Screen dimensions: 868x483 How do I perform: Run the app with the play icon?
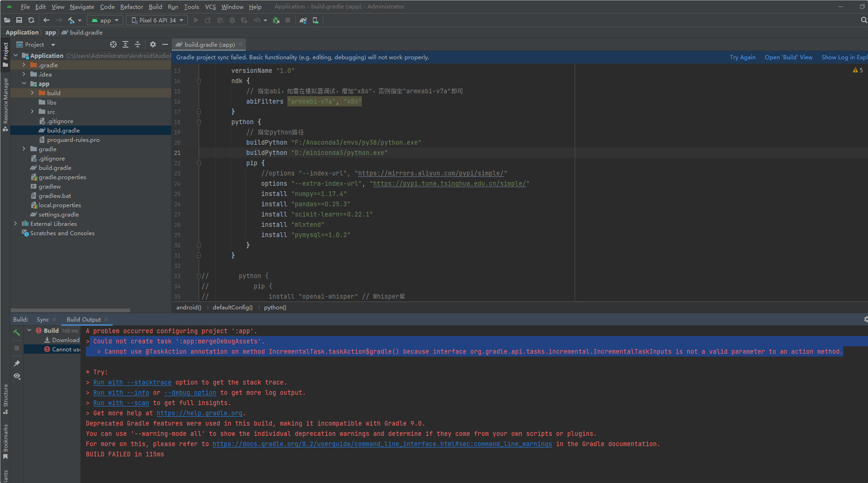[196, 20]
